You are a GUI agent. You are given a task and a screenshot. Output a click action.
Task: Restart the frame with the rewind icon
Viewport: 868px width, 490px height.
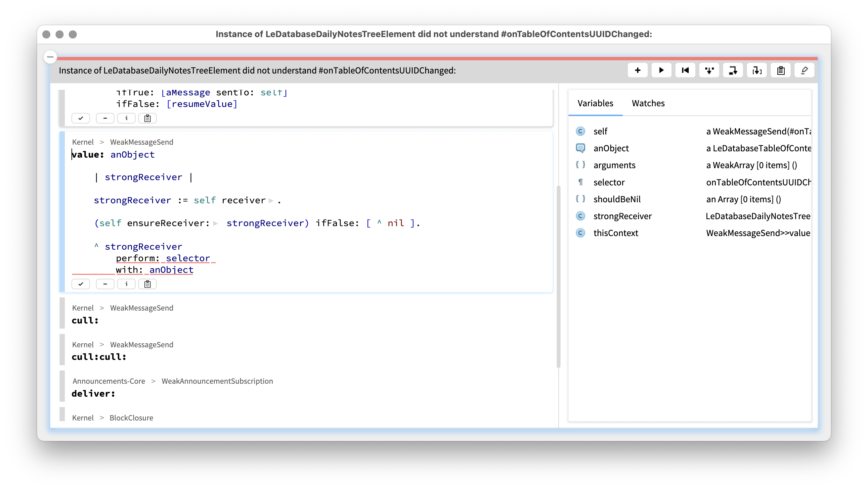(x=685, y=71)
